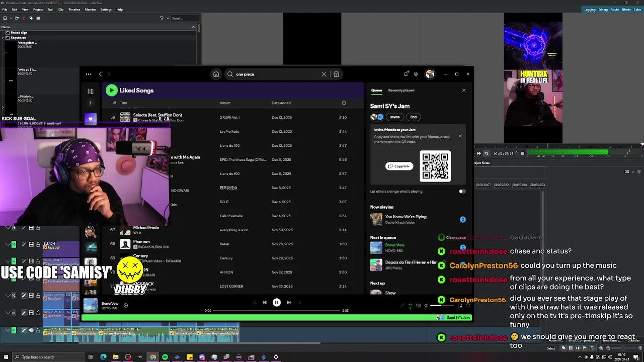The width and height of the screenshot is (644, 362).
Task: Add Brave Vow to Liked Songs
Action: 126,305
